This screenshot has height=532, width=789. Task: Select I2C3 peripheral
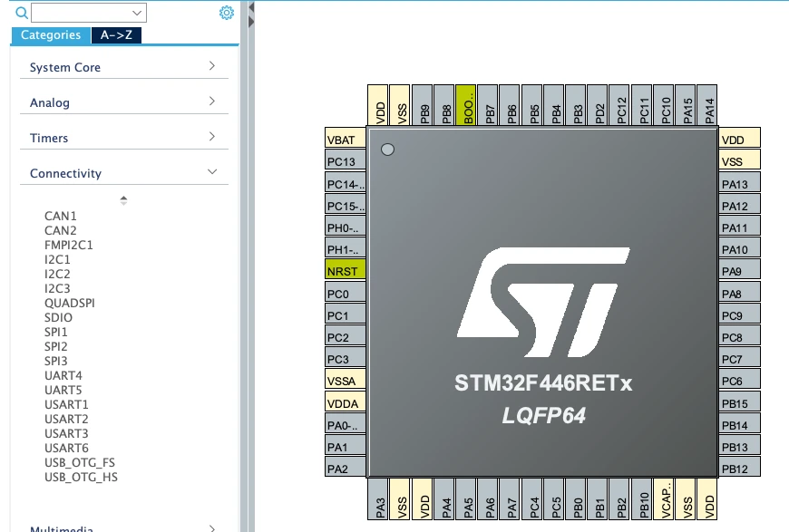57,288
